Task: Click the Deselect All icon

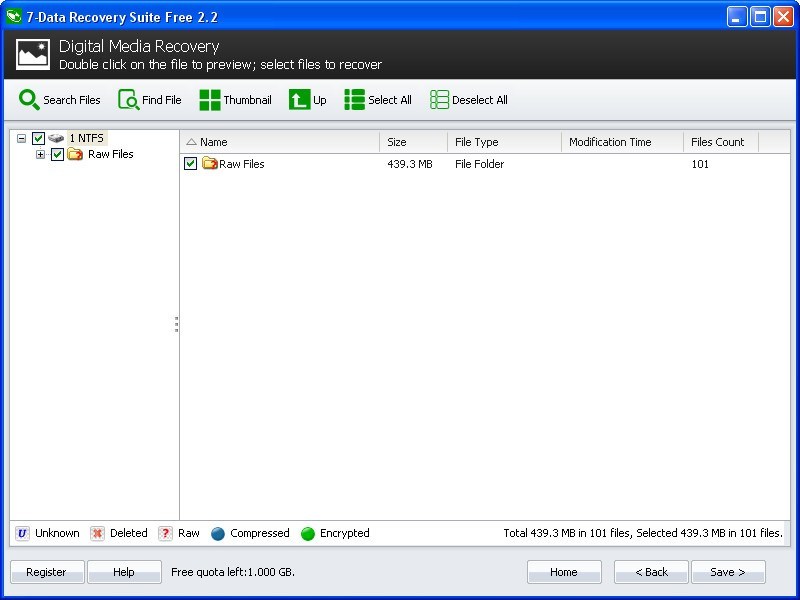Action: point(438,100)
